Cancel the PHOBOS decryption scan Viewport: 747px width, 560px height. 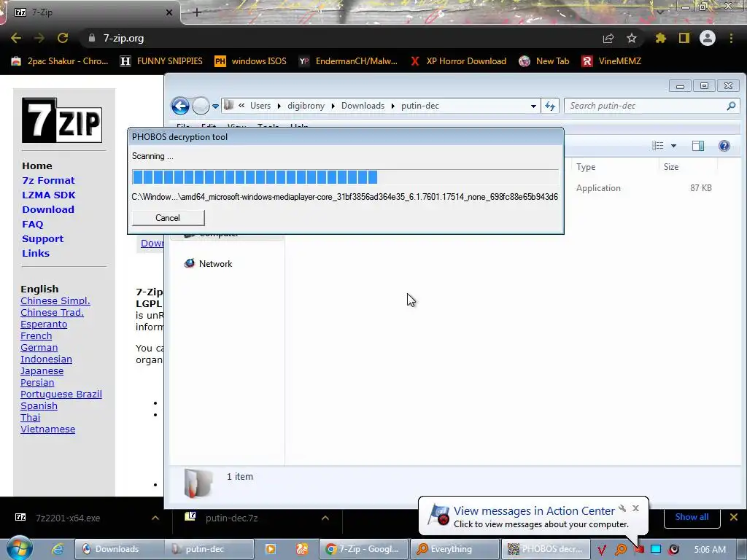[169, 217]
